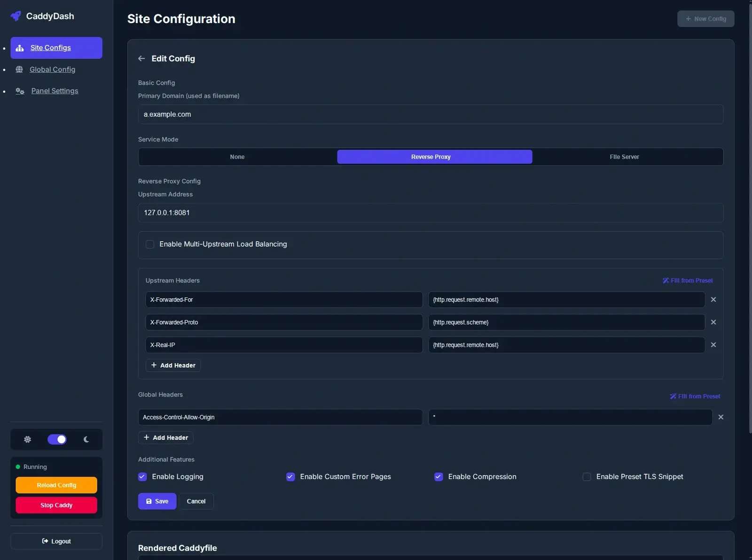Click the green Running status dot

18,467
